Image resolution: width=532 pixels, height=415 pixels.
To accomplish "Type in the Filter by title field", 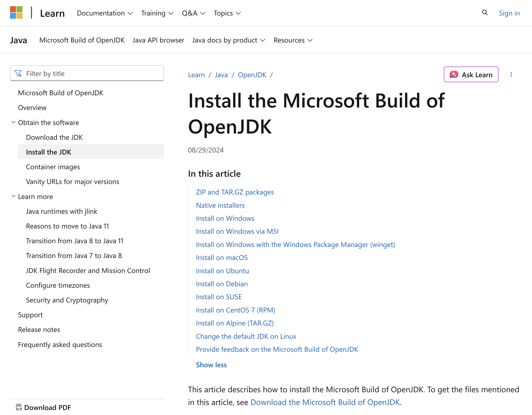I will pos(92,73).
